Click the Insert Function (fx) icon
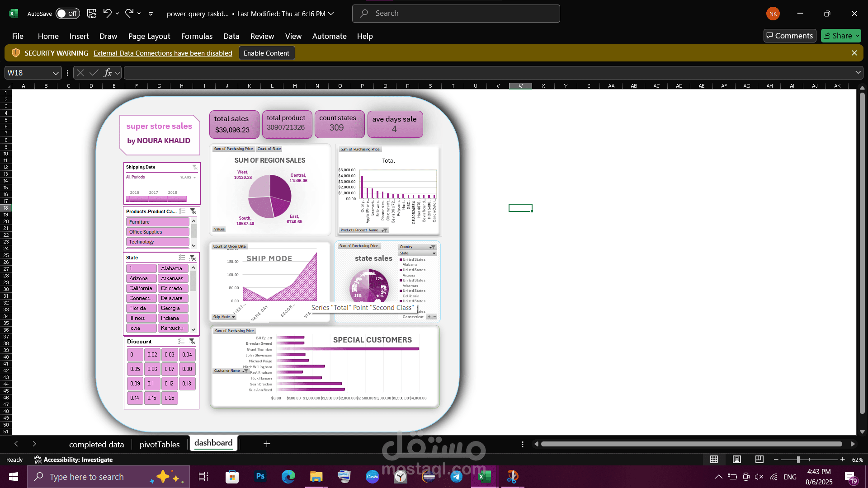This screenshot has width=868, height=488. point(108,72)
